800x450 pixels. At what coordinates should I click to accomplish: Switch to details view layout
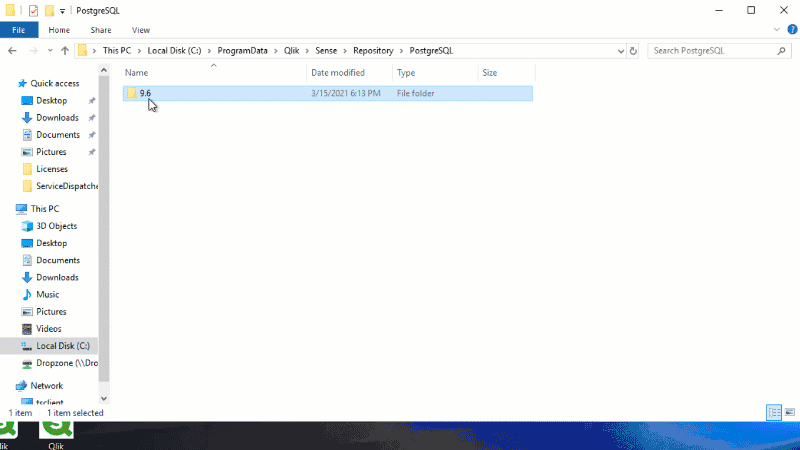tap(773, 412)
